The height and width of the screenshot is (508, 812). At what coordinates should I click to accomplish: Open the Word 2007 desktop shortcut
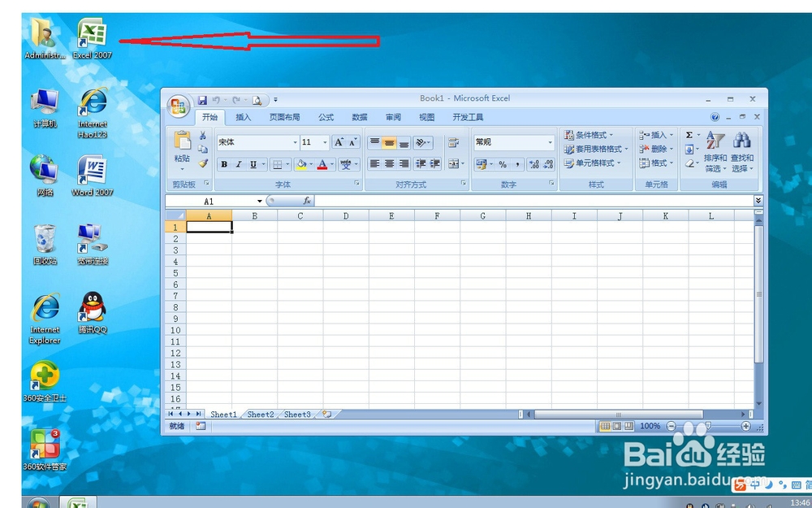[x=92, y=176]
